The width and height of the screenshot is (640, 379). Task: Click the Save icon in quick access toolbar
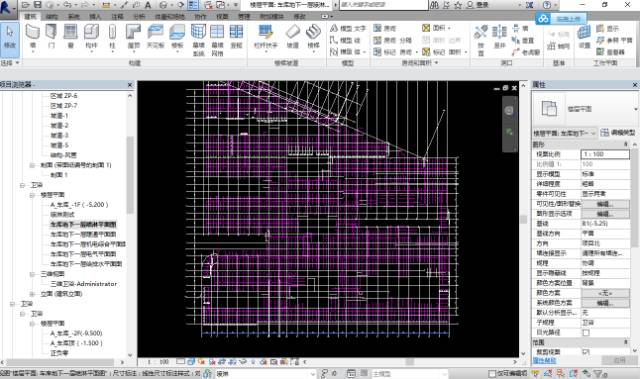(x=38, y=5)
